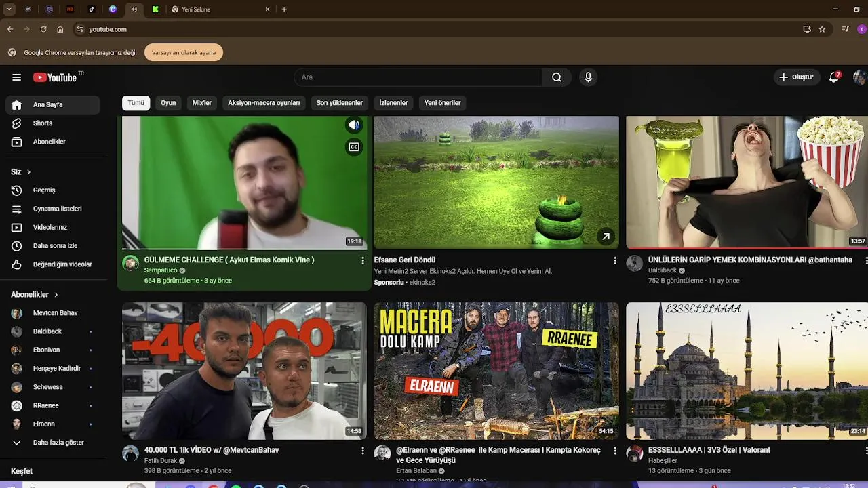Open ÜNLÜLERİN GARİP YEMEK KOMBİNASYONLARI title
Image resolution: width=868 pixels, height=488 pixels.
click(750, 260)
